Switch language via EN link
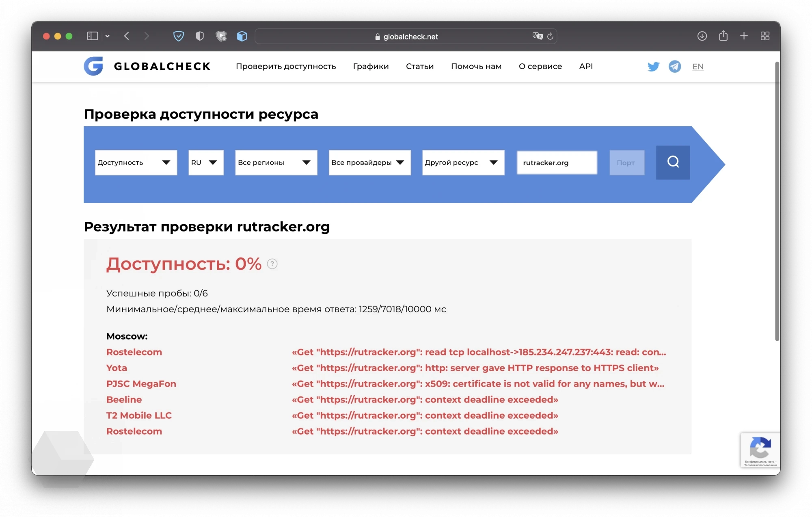Image resolution: width=812 pixels, height=517 pixels. 698,67
